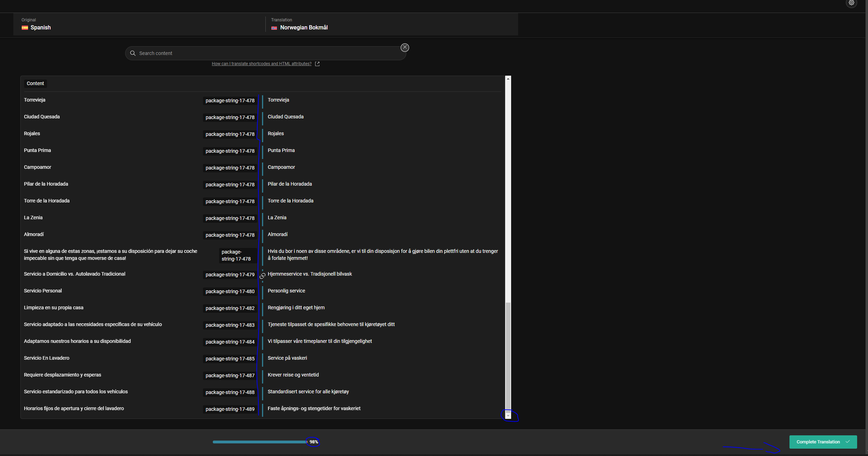868x456 pixels.
Task: Click the Spanish flag icon
Action: click(x=25, y=28)
